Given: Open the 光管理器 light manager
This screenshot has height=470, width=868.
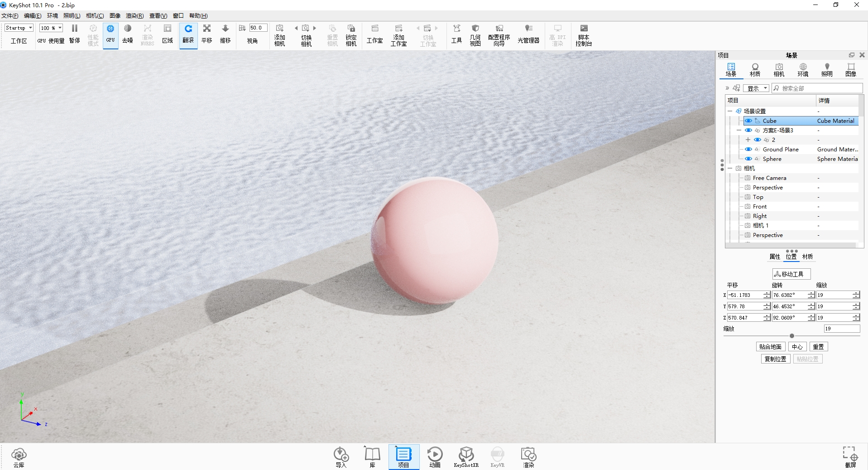Looking at the screenshot, I should [x=528, y=34].
